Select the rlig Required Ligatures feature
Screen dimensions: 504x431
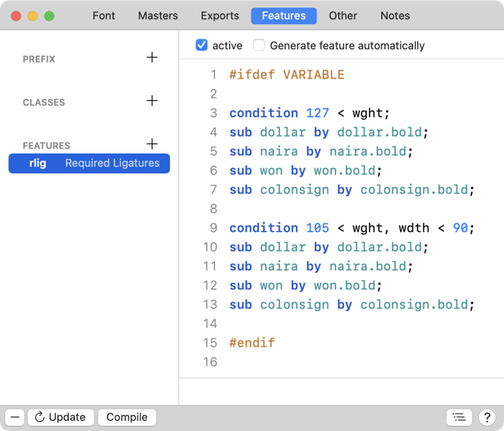(89, 163)
